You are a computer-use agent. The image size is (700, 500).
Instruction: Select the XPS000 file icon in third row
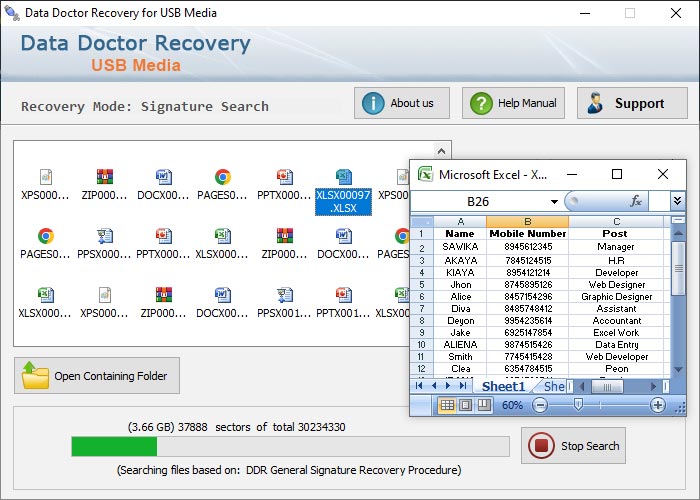(x=105, y=295)
